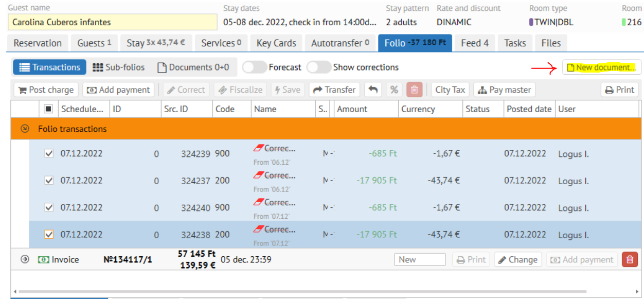Click the Pay master button
This screenshot has width=644, height=299.
click(504, 90)
